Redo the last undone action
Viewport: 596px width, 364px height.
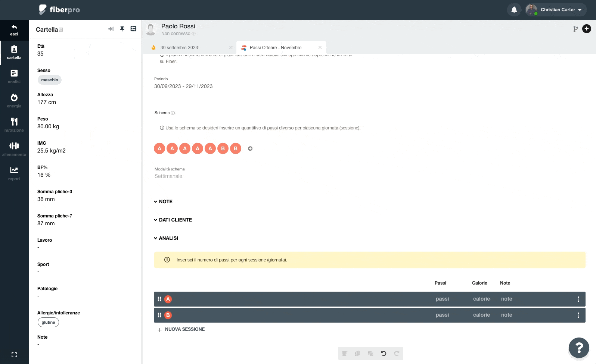(x=397, y=354)
